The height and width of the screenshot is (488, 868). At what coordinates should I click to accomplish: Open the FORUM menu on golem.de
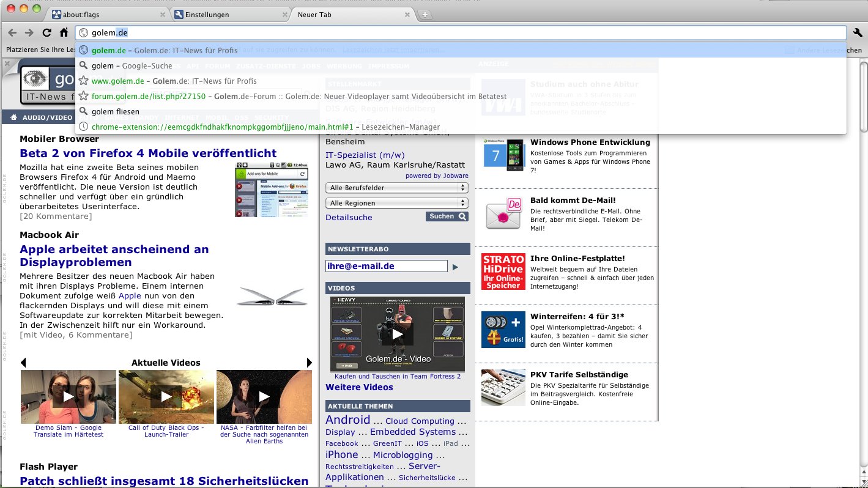pos(217,66)
